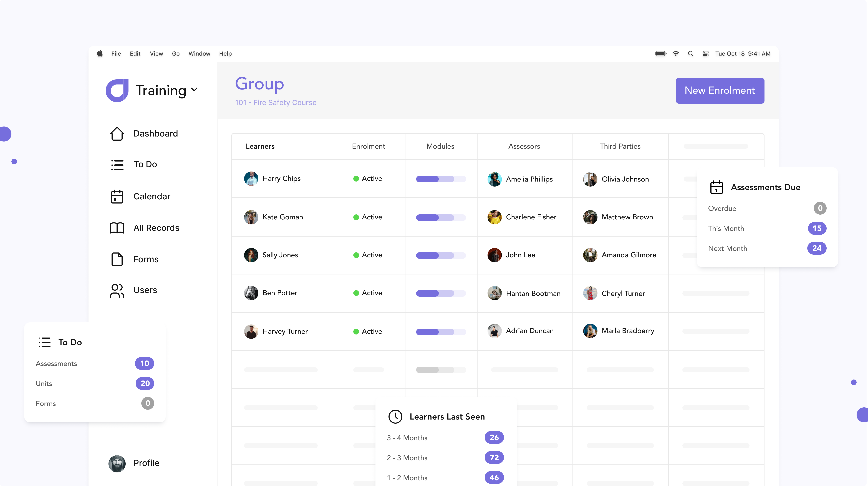868x486 pixels.
Task: Open the Window menu
Action: [199, 54]
